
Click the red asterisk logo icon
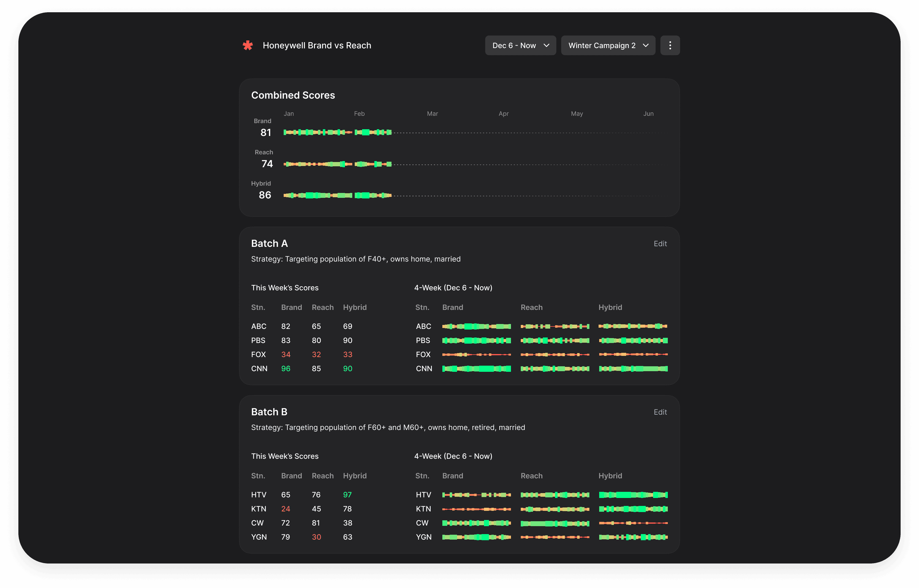coord(248,45)
